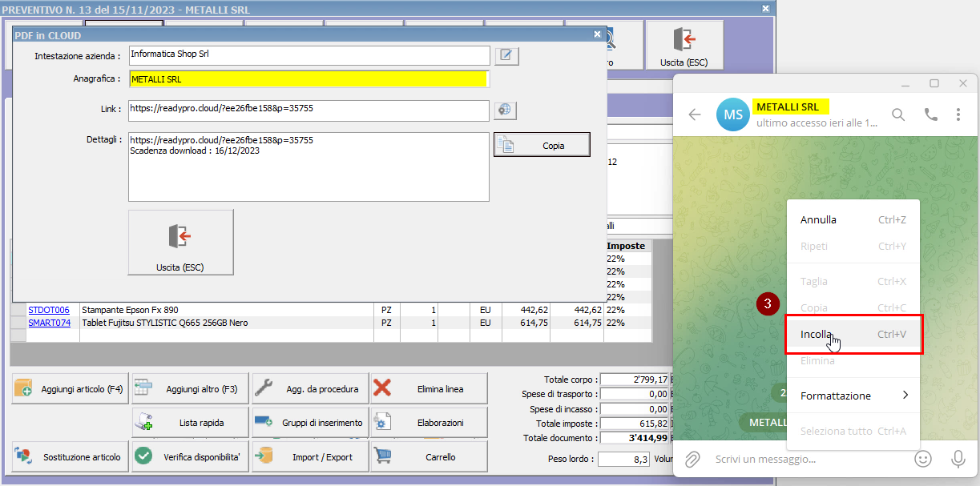Click the Elimina linea red X button
Screen dimensions: 980x486
point(429,389)
